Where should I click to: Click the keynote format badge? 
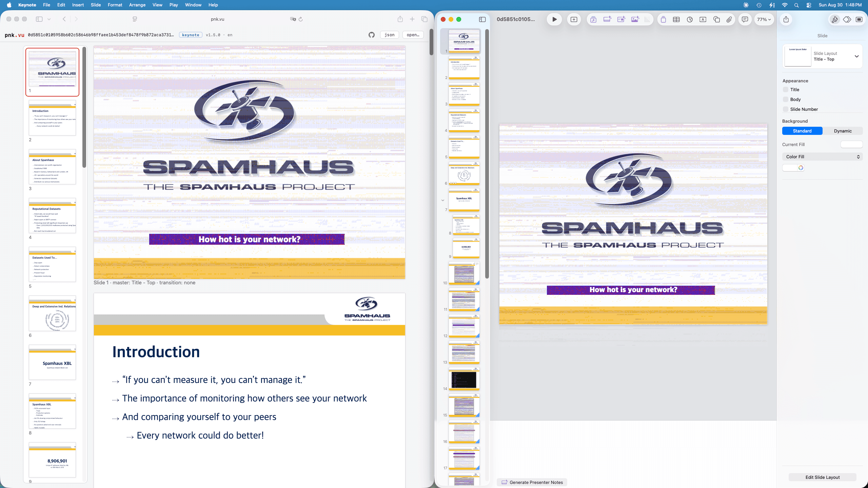coord(191,35)
